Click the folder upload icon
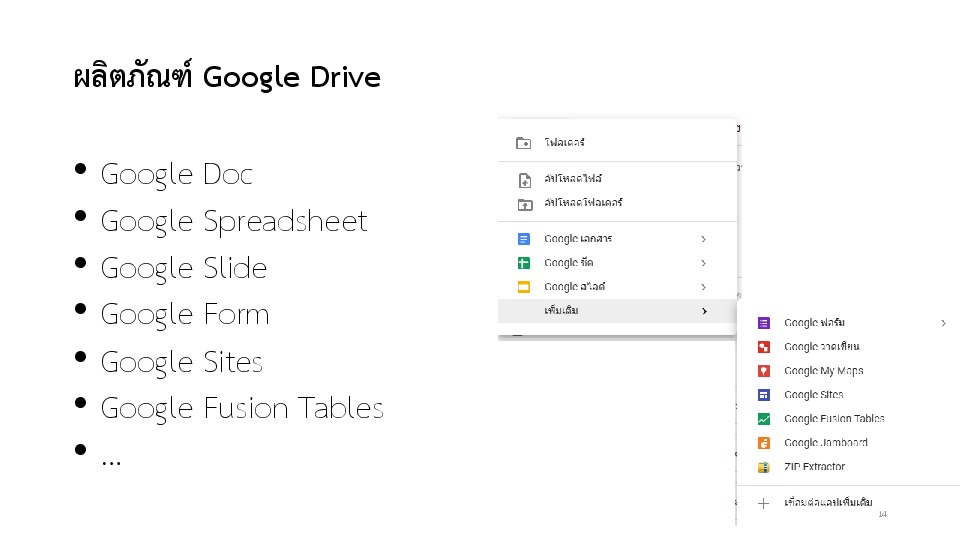Screen dimensions: 960x540 click(x=525, y=204)
